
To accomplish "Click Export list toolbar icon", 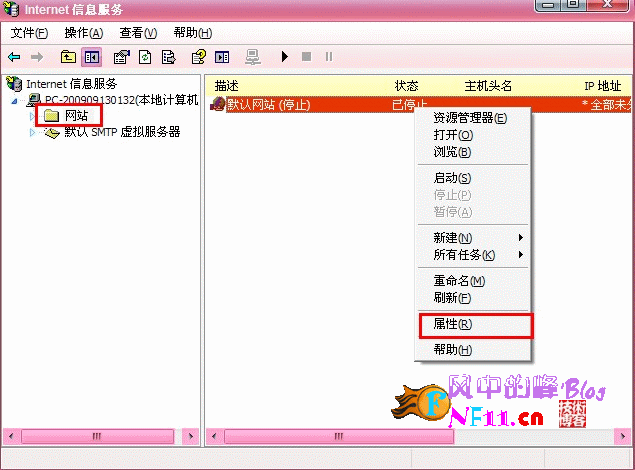I will click(168, 57).
